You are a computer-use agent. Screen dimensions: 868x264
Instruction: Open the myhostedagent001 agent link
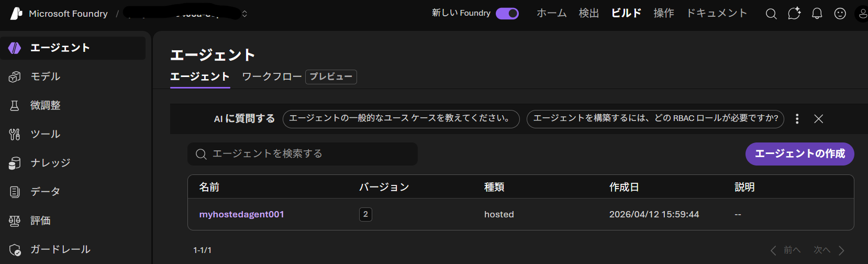coord(242,214)
